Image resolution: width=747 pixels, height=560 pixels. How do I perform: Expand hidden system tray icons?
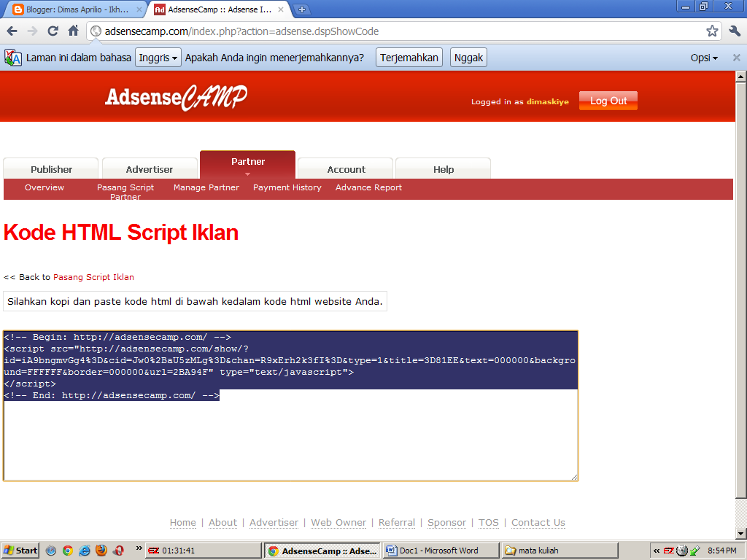[x=657, y=551]
